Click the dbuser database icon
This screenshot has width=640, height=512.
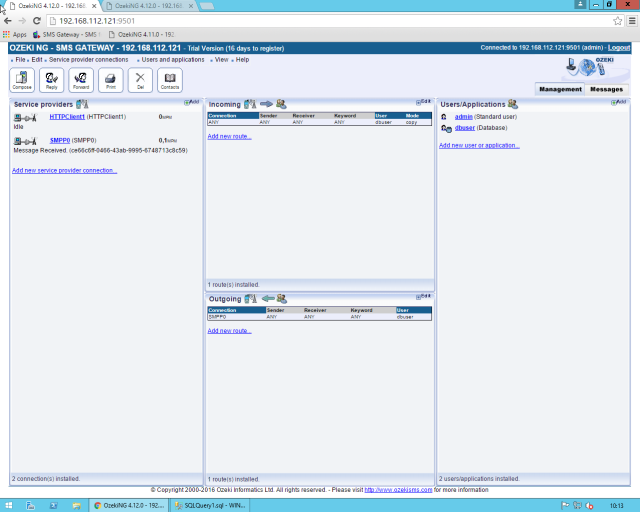click(446, 128)
